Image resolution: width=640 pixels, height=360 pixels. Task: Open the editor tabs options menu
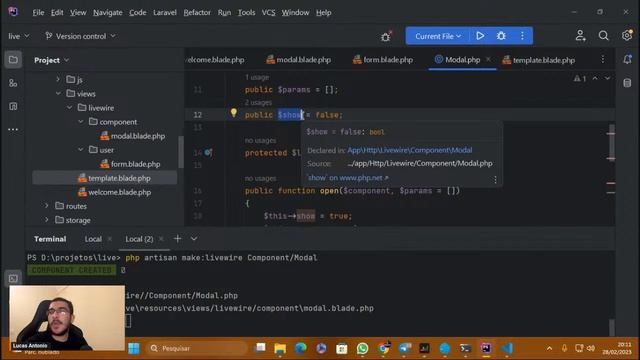603,60
